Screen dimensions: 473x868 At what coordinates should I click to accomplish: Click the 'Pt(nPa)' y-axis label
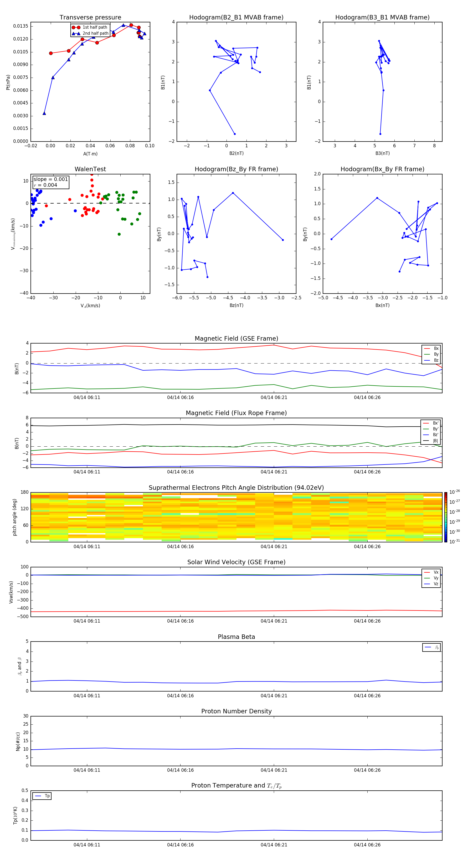point(8,82)
